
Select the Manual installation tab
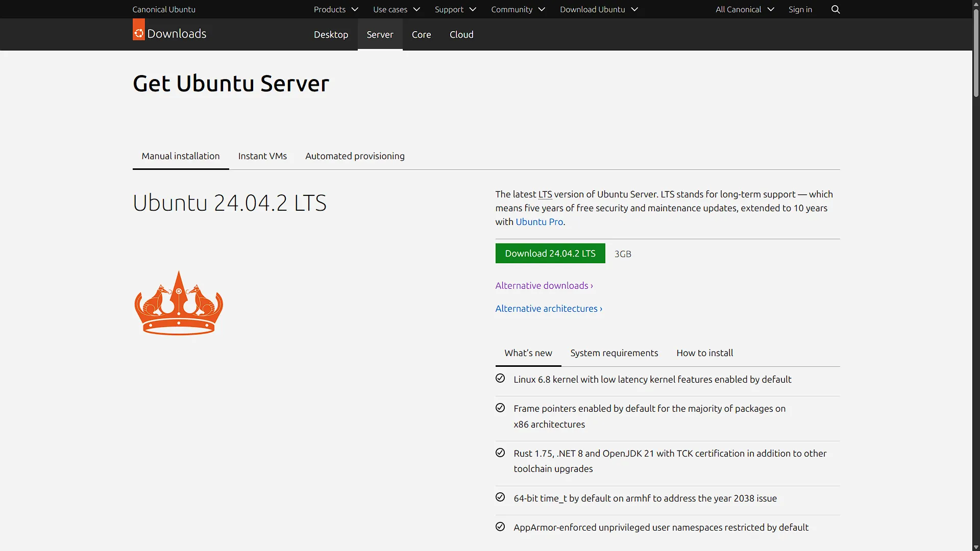[181, 156]
